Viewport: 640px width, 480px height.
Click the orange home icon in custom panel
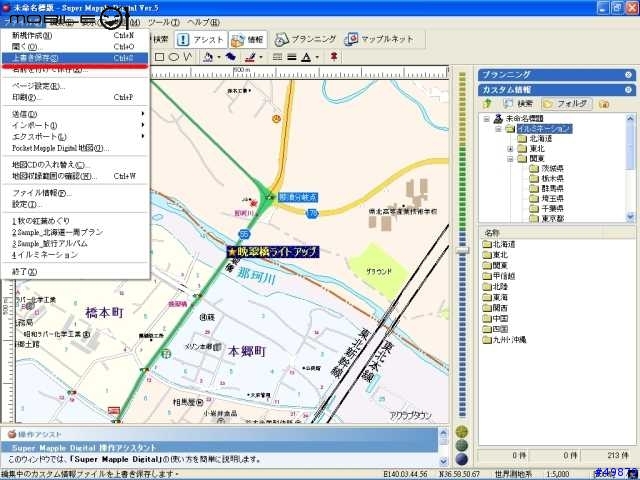pyautogui.click(x=604, y=104)
